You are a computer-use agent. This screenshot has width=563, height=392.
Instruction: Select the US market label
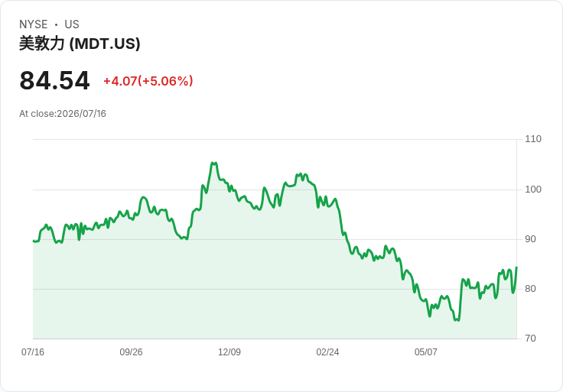coord(72,24)
